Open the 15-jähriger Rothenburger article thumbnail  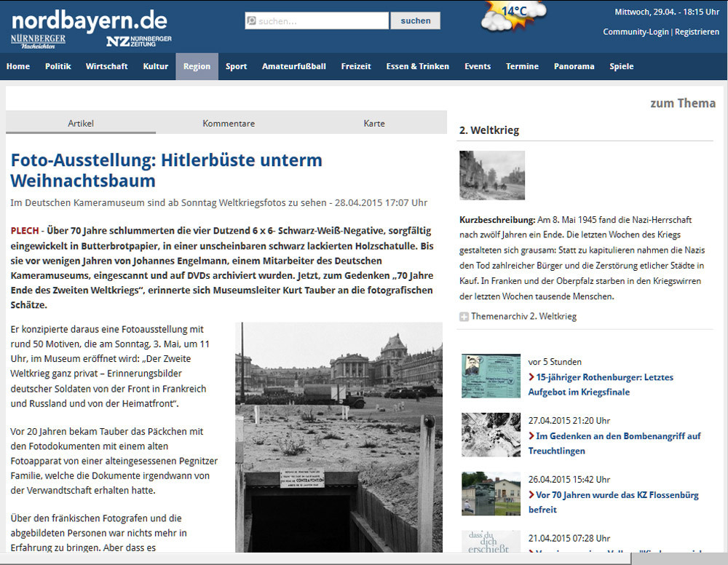pos(491,376)
